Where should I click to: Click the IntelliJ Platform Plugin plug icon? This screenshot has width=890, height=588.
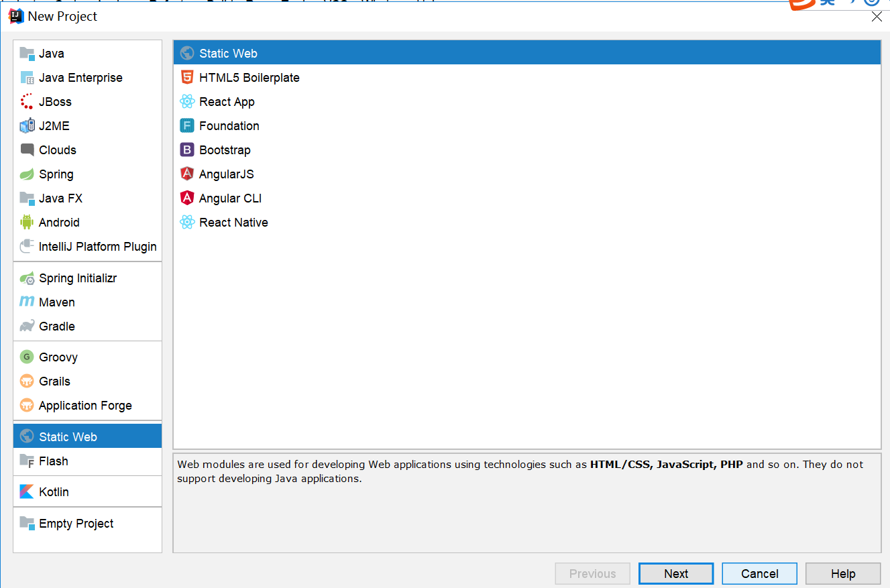pyautogui.click(x=27, y=247)
